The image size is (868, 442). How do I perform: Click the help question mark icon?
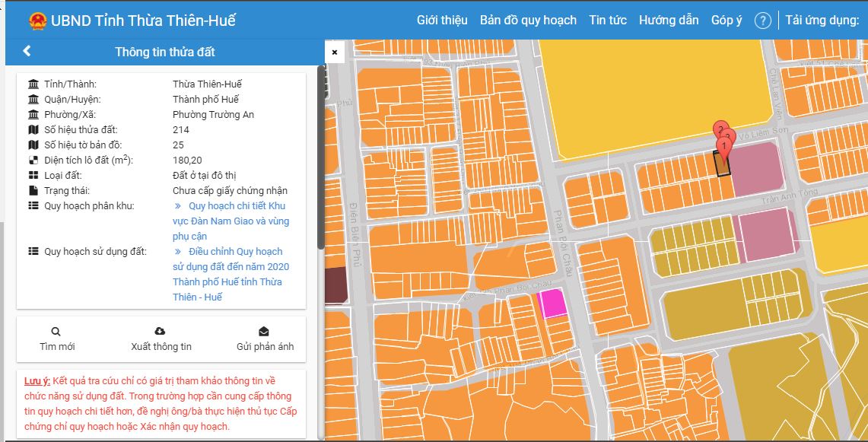[762, 21]
